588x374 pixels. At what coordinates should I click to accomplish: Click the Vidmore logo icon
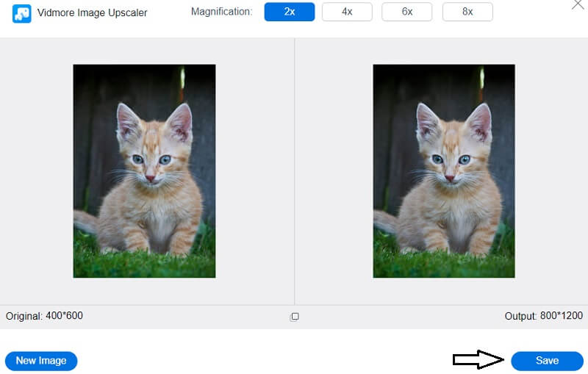click(22, 13)
